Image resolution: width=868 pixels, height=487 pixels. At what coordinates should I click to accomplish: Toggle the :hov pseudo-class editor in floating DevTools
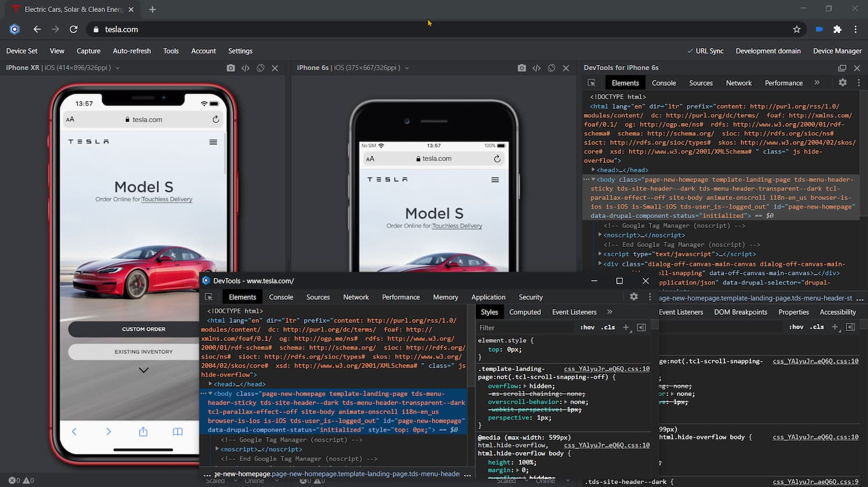pos(587,327)
